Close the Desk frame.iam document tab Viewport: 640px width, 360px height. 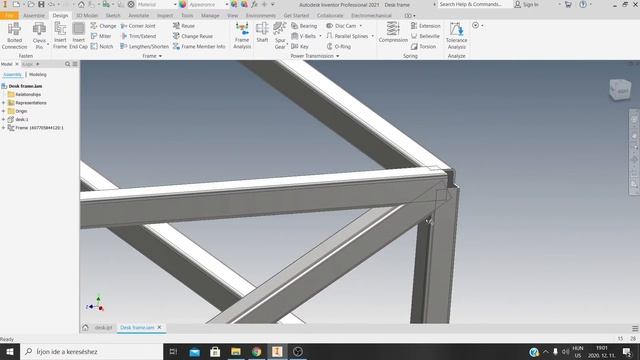pyautogui.click(x=160, y=327)
